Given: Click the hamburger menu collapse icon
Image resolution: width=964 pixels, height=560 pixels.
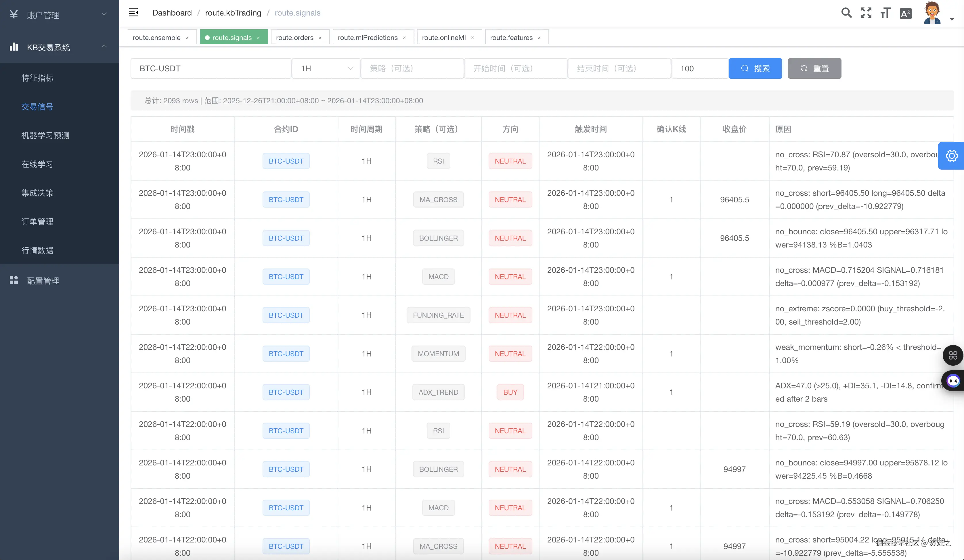Looking at the screenshot, I should click(x=133, y=13).
